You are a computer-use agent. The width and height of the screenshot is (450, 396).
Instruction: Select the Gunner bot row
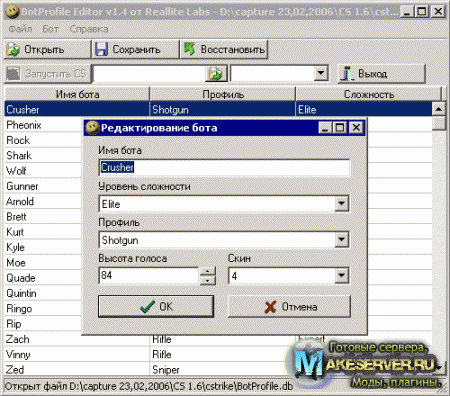[x=43, y=186]
